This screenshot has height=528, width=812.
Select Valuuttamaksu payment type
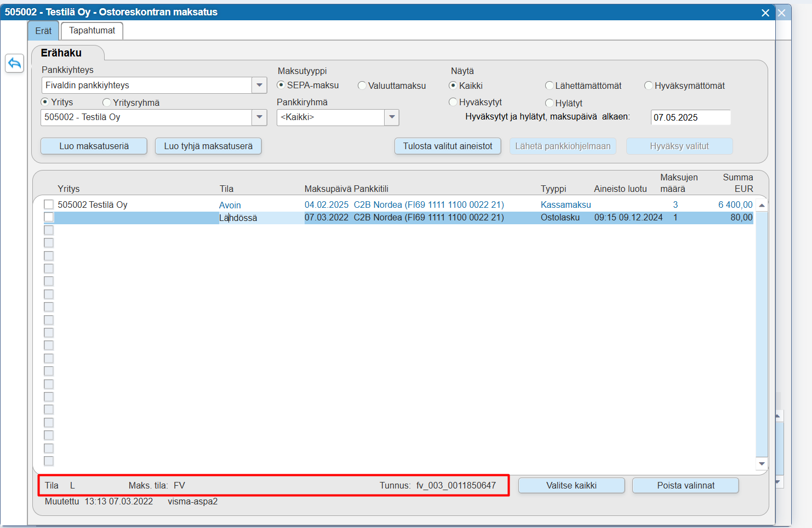click(362, 86)
